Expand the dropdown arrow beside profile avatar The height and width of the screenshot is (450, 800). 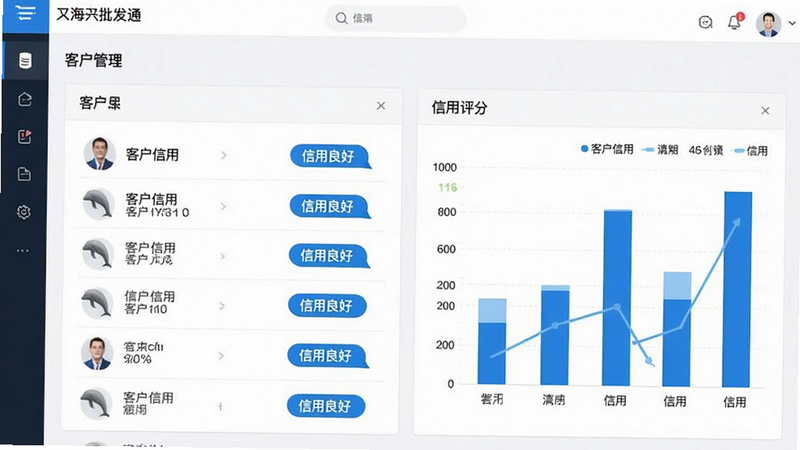pos(792,23)
